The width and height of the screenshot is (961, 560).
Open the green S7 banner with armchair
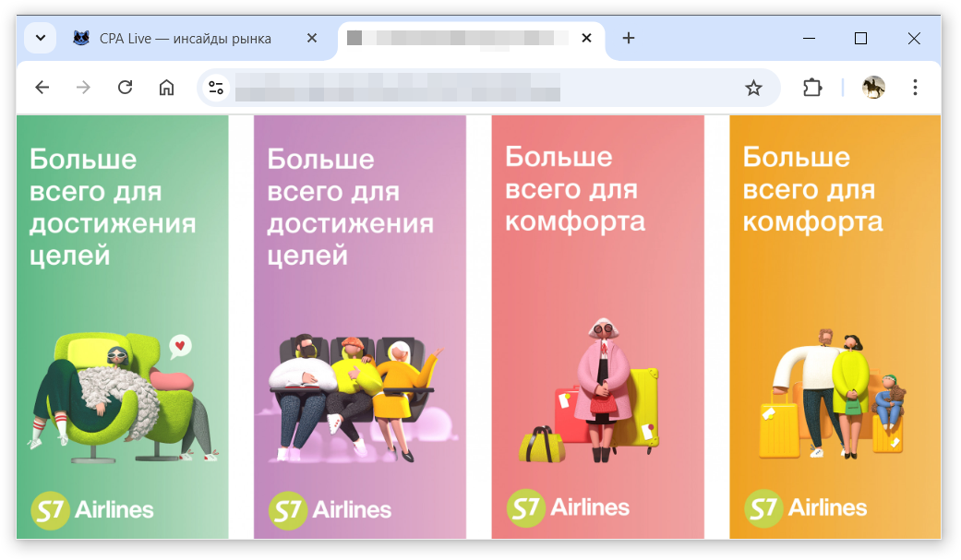click(x=123, y=328)
